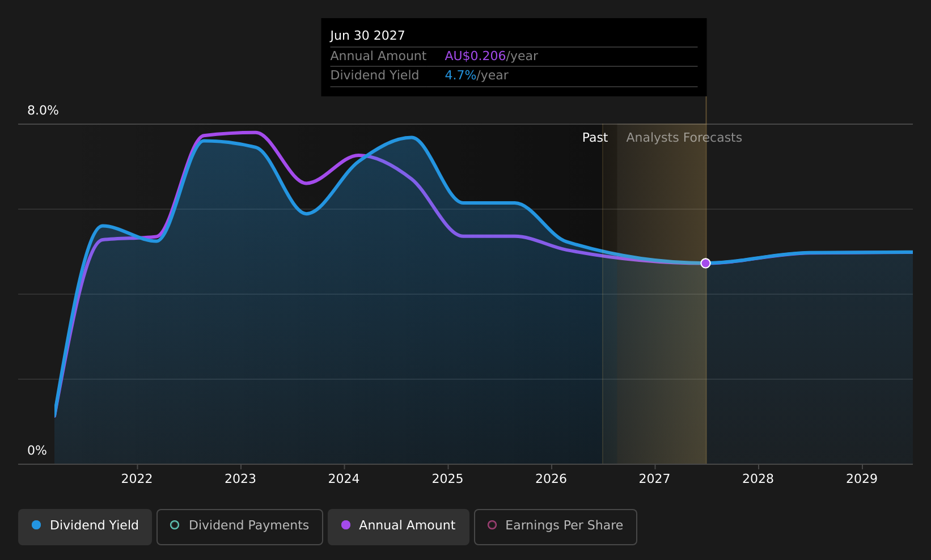Click the 4.7%/year dividend yield value
931x560 pixels.
[x=476, y=75]
